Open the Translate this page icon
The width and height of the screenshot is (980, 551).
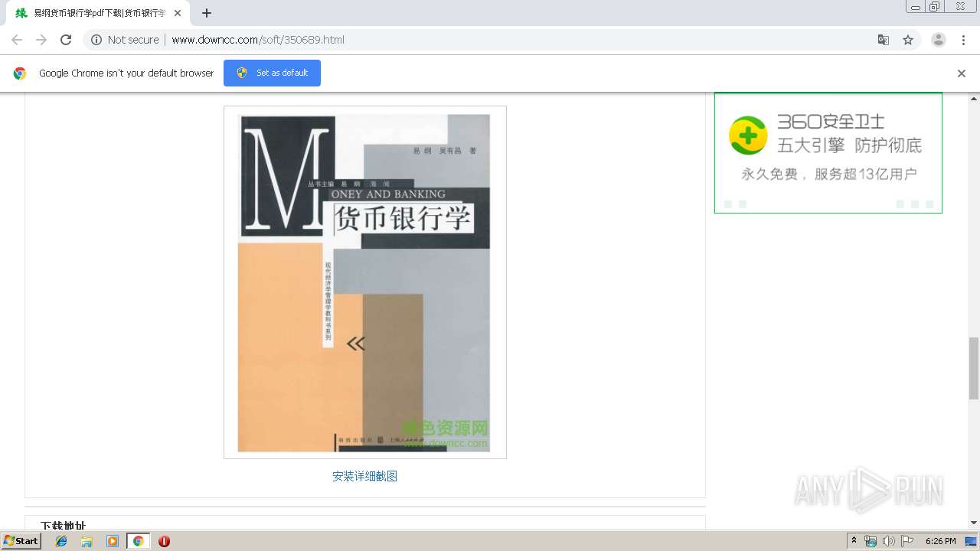pos(883,40)
